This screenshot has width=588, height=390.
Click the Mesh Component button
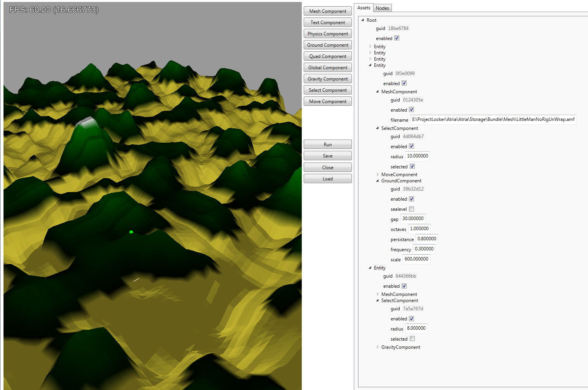click(327, 11)
